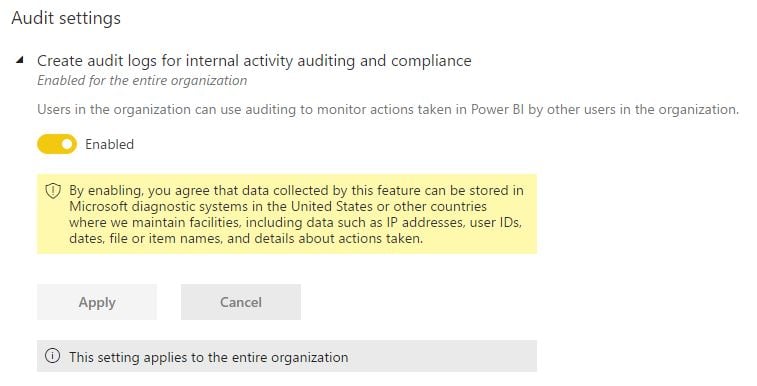757x386 pixels.
Task: Click the 'By enabling, you agree' notice line
Action: pyautogui.click(x=296, y=190)
